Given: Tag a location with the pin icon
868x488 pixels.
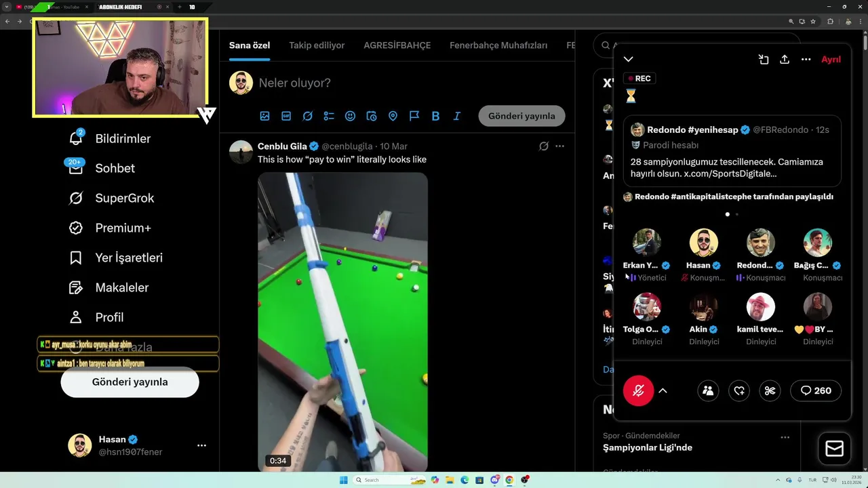Looking at the screenshot, I should click(x=393, y=116).
